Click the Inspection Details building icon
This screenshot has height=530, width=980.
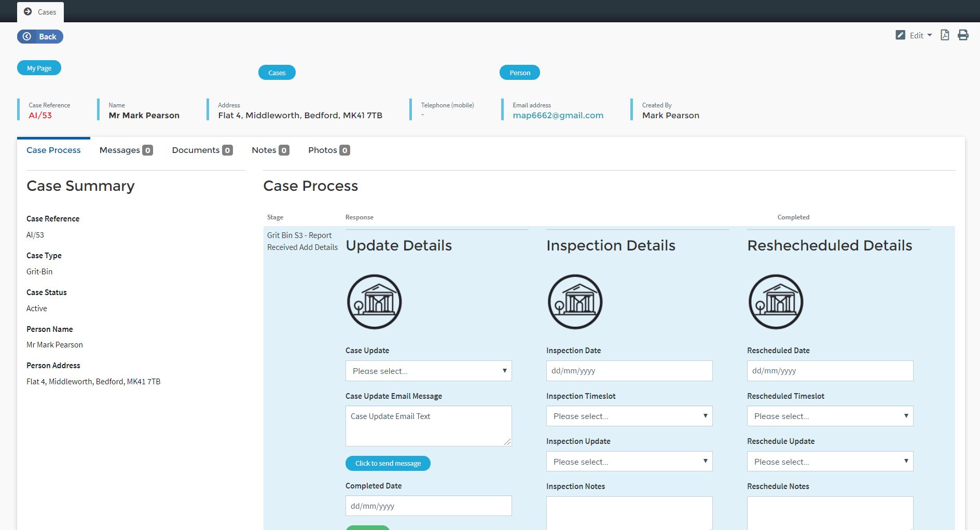point(575,302)
